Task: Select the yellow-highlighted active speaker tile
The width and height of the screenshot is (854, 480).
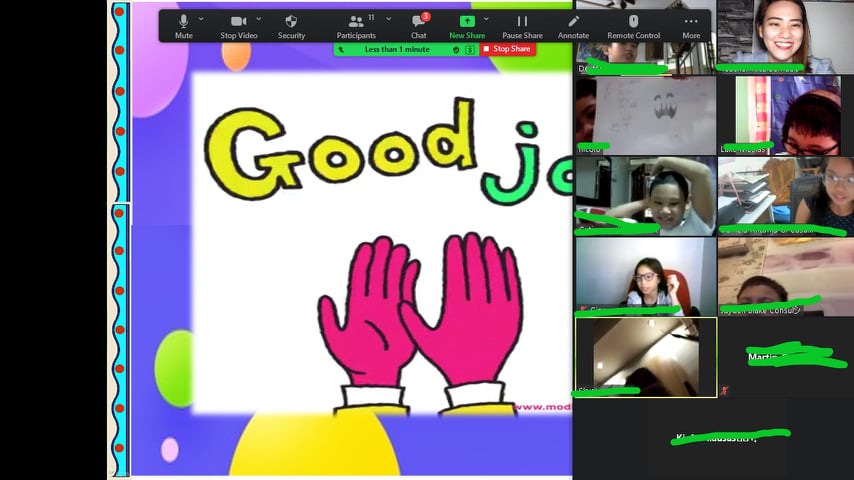Action: (646, 357)
